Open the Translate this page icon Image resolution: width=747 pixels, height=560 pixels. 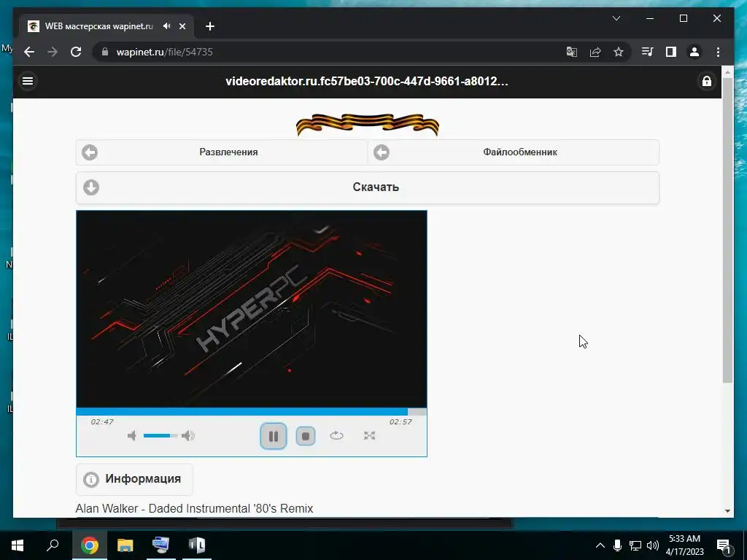tap(572, 52)
